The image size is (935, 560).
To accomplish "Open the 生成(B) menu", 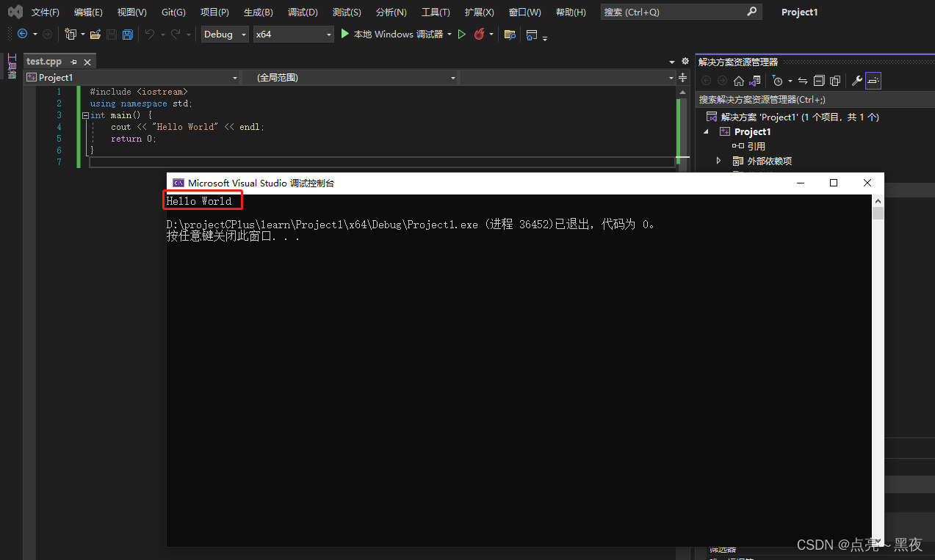I will 258,12.
